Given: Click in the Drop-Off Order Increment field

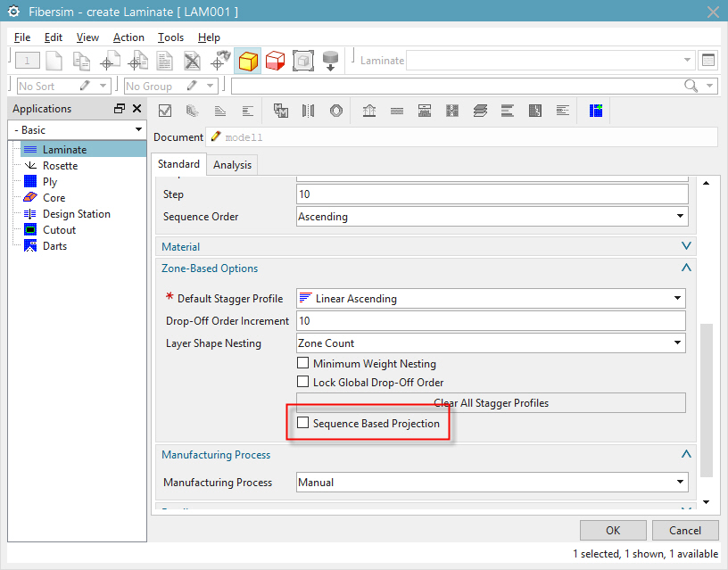Looking at the screenshot, I should (x=491, y=321).
